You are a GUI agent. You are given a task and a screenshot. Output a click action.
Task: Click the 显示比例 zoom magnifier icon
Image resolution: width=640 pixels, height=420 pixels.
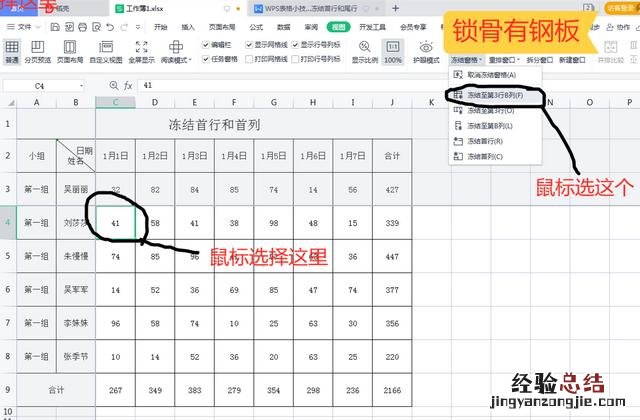pyautogui.click(x=364, y=47)
